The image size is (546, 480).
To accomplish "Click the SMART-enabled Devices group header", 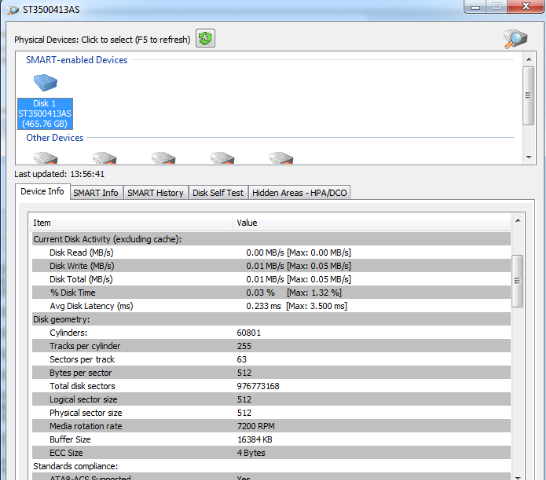I will [x=77, y=60].
